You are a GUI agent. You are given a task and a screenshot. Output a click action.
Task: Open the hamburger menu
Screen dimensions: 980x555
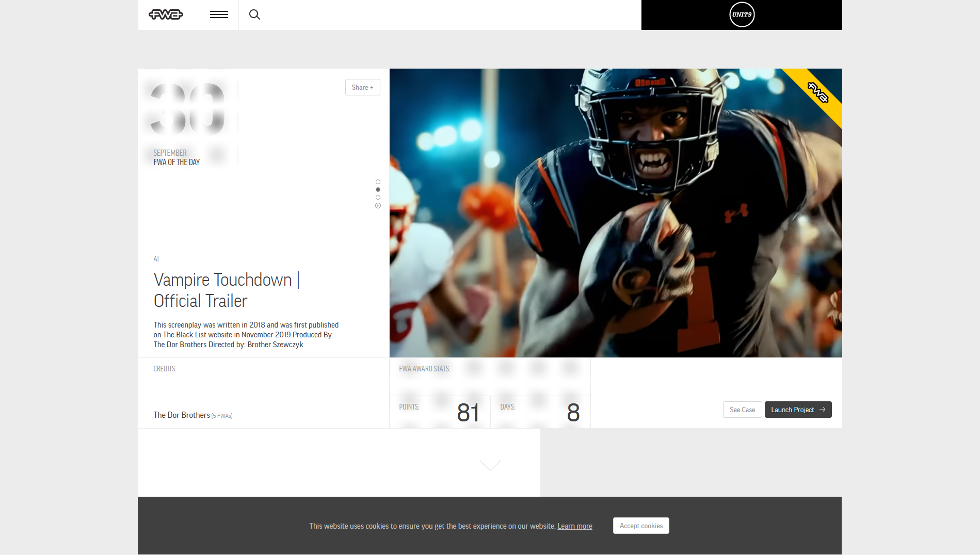(x=219, y=14)
